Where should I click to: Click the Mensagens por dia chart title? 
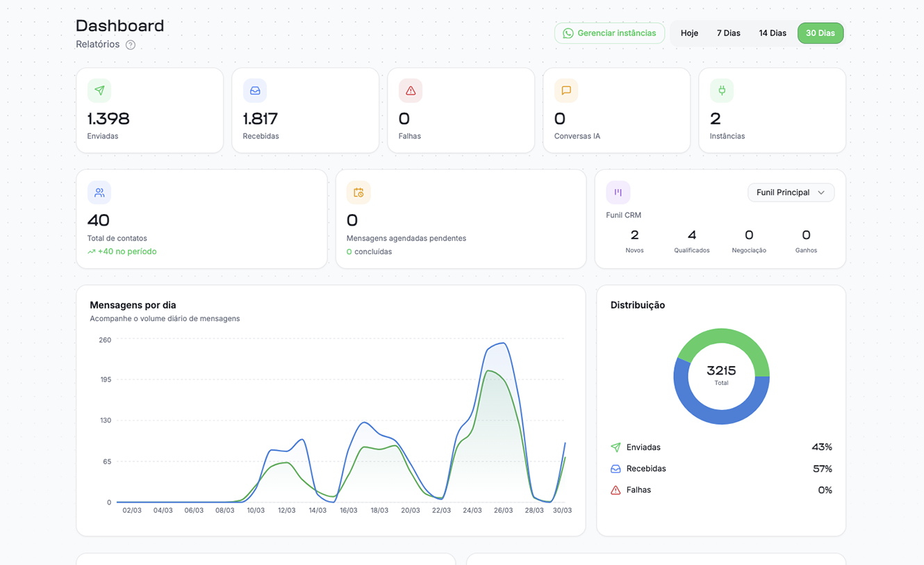[x=133, y=305]
